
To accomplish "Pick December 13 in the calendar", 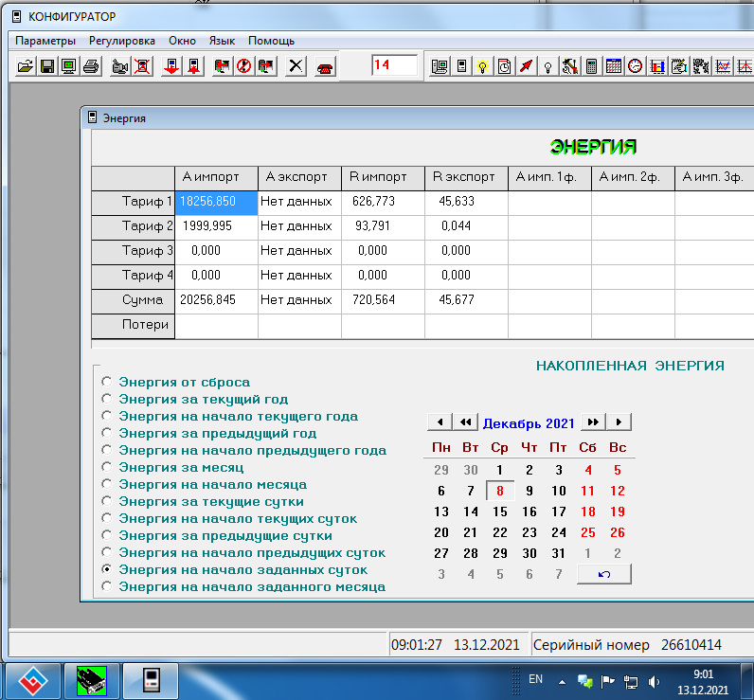I will (441, 512).
